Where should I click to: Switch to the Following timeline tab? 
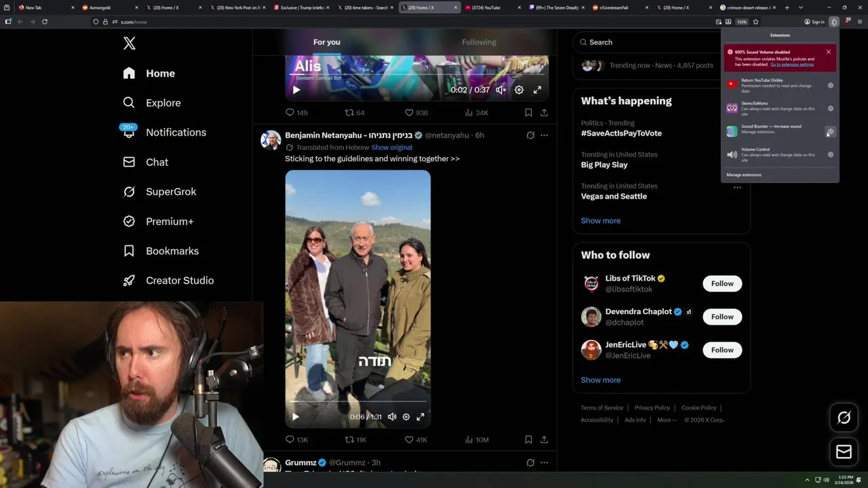click(x=479, y=42)
